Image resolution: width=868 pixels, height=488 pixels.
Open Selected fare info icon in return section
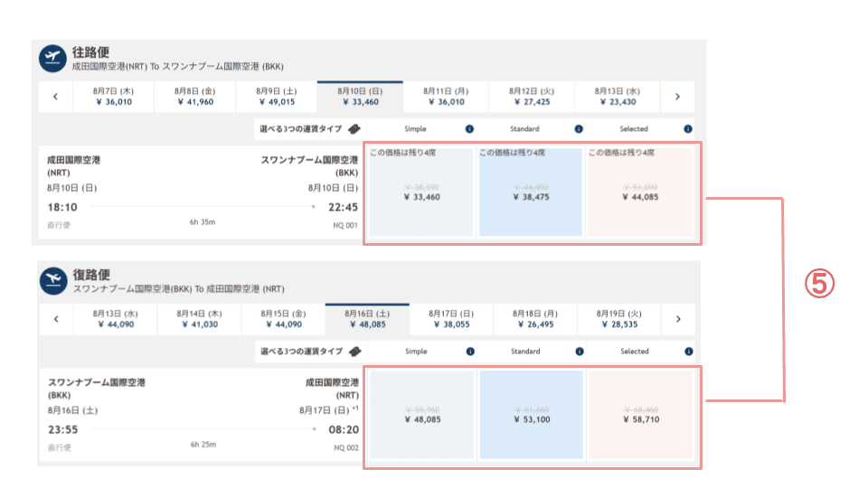coord(689,352)
